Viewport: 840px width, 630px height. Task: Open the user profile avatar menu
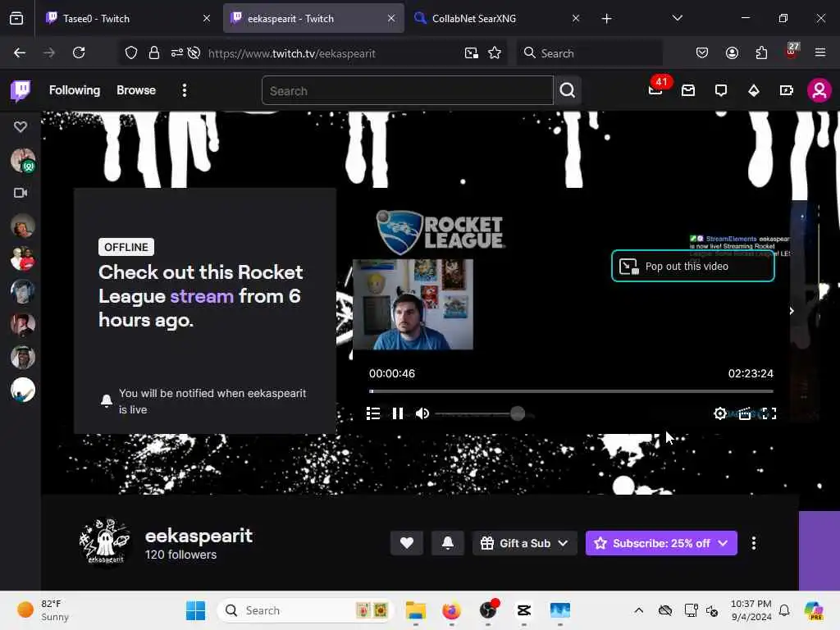pos(819,90)
